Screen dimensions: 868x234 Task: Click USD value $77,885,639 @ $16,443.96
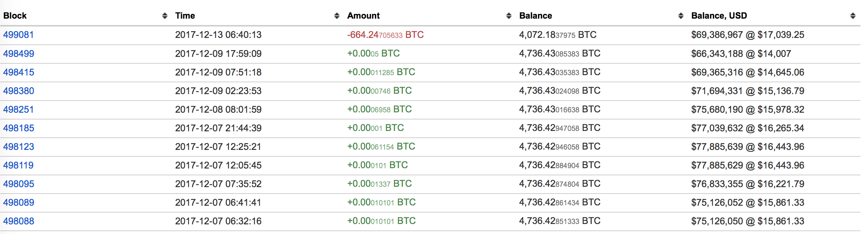point(748,147)
